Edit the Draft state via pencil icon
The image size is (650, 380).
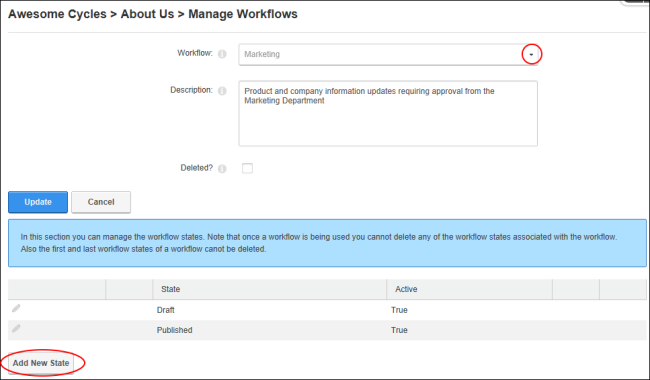16,308
